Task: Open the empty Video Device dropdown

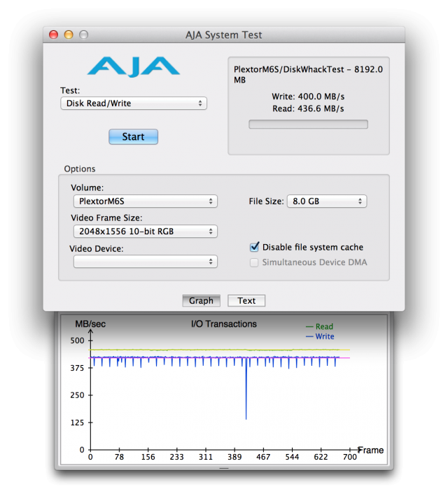Action: pyautogui.click(x=146, y=262)
